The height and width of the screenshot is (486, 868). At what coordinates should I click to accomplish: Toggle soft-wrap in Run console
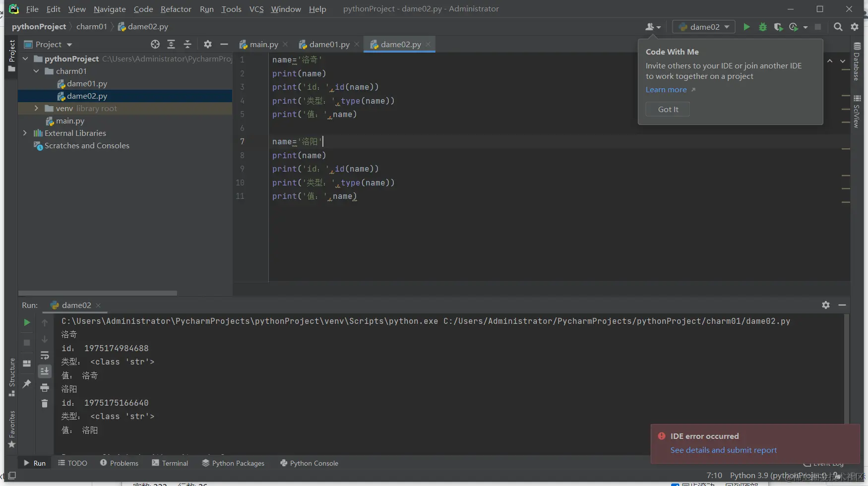click(45, 355)
